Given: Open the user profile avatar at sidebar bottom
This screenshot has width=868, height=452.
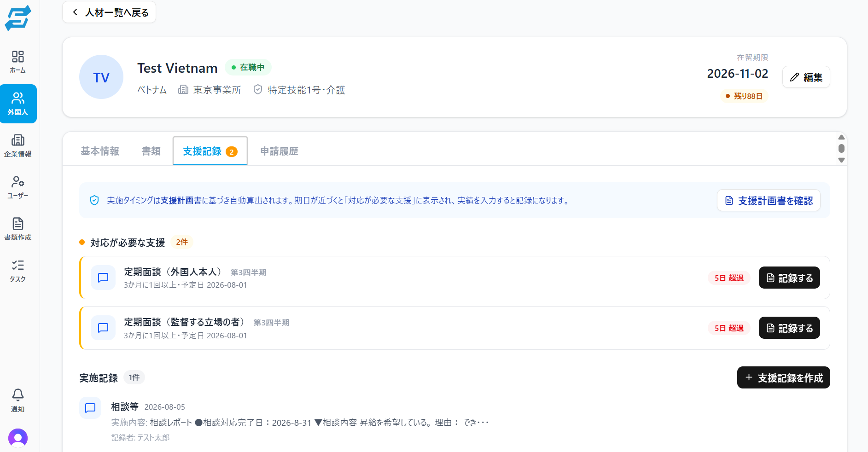Looking at the screenshot, I should coord(18,438).
